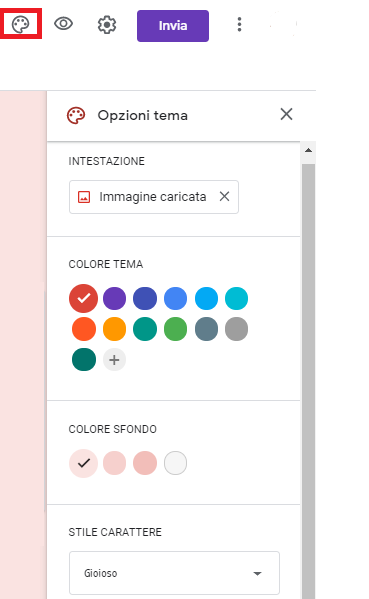This screenshot has width=369, height=599.
Task: Select the medium pink background color
Action: click(x=114, y=463)
